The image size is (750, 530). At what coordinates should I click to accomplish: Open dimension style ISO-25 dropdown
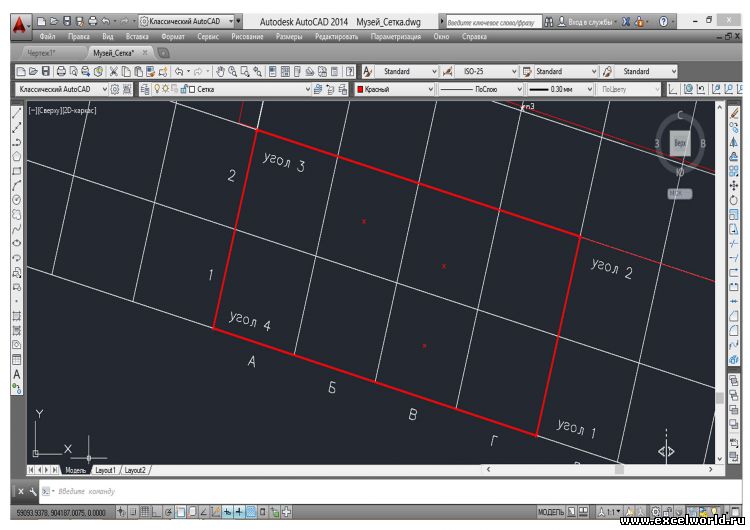(486, 72)
